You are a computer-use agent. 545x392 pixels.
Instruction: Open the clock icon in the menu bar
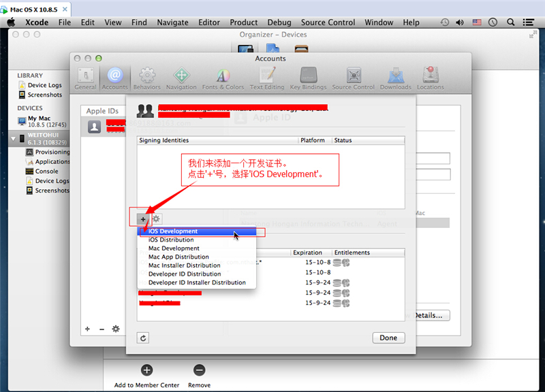click(x=493, y=22)
